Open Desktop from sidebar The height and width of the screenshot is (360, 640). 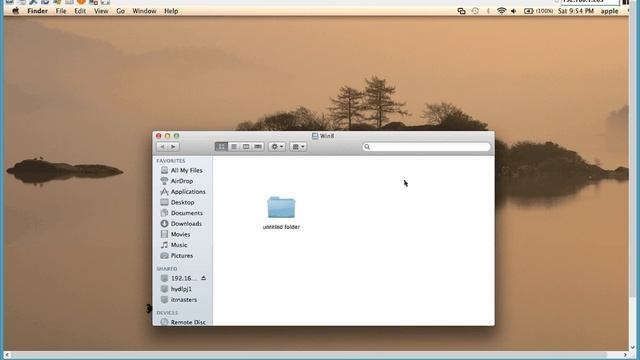182,202
